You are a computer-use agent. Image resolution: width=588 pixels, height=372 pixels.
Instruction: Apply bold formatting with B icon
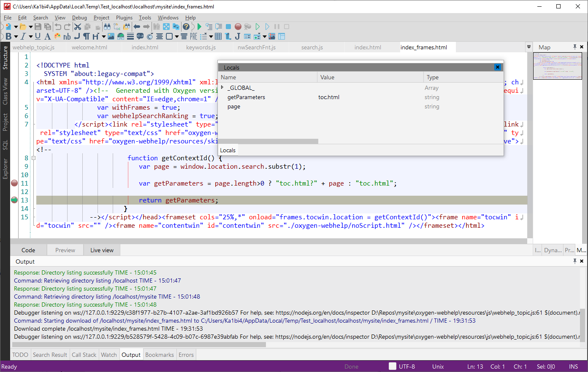click(8, 36)
